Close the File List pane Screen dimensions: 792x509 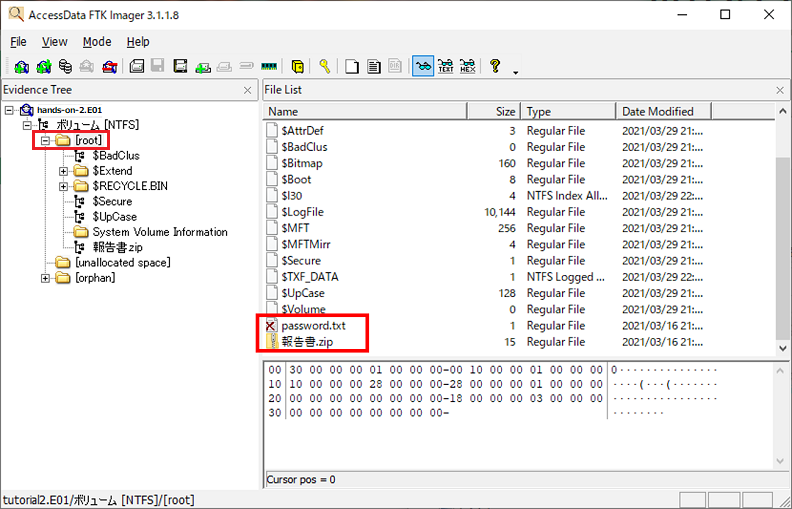point(780,90)
